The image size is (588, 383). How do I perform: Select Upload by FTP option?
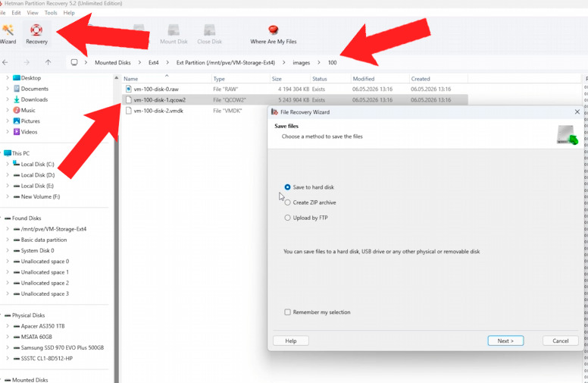click(287, 218)
